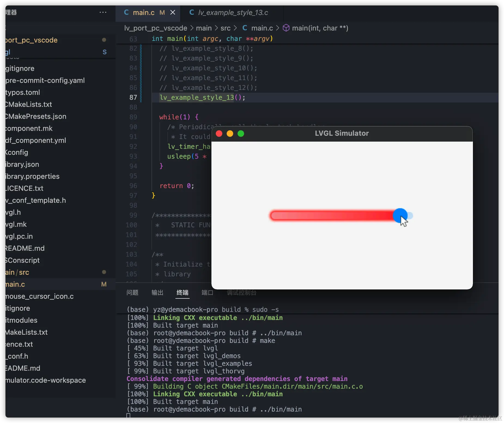Click line number 87 in the editor gutter
The height and width of the screenshot is (423, 504).
133,97
